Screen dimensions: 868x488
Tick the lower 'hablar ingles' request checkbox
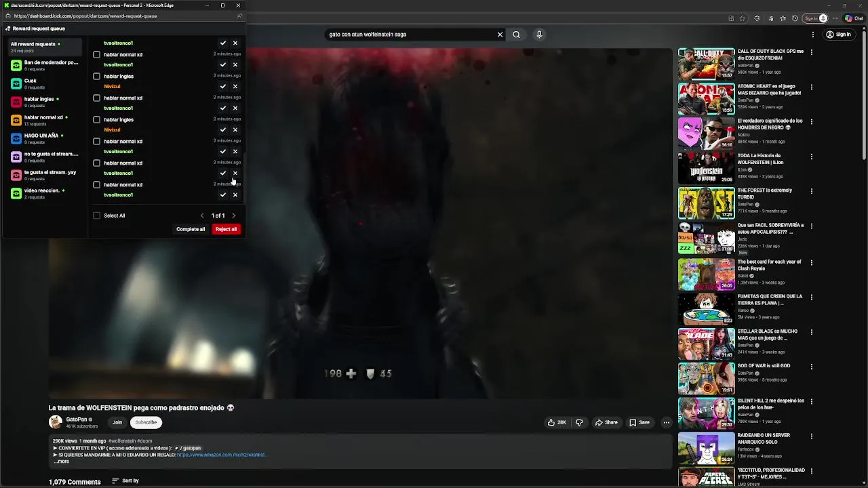click(x=96, y=120)
